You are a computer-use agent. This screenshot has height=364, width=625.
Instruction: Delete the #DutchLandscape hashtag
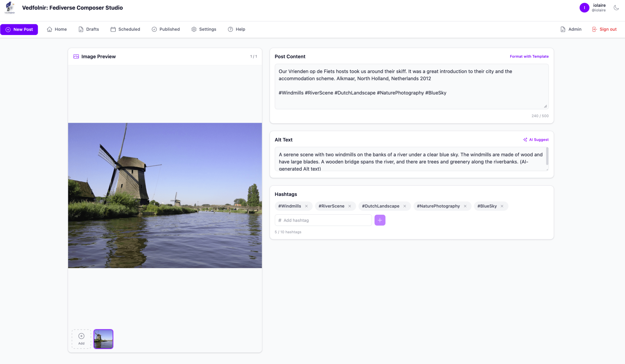click(x=405, y=206)
